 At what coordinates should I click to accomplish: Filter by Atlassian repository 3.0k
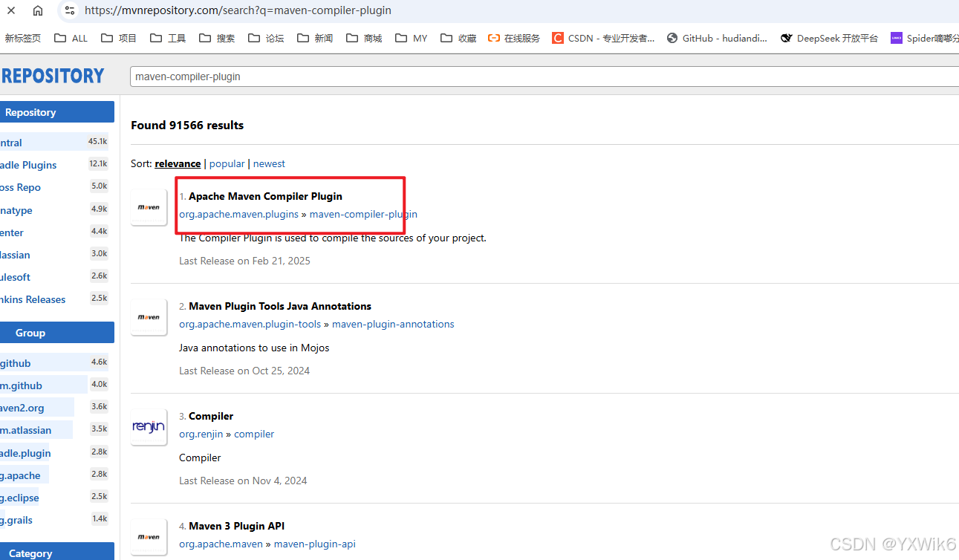tap(55, 255)
